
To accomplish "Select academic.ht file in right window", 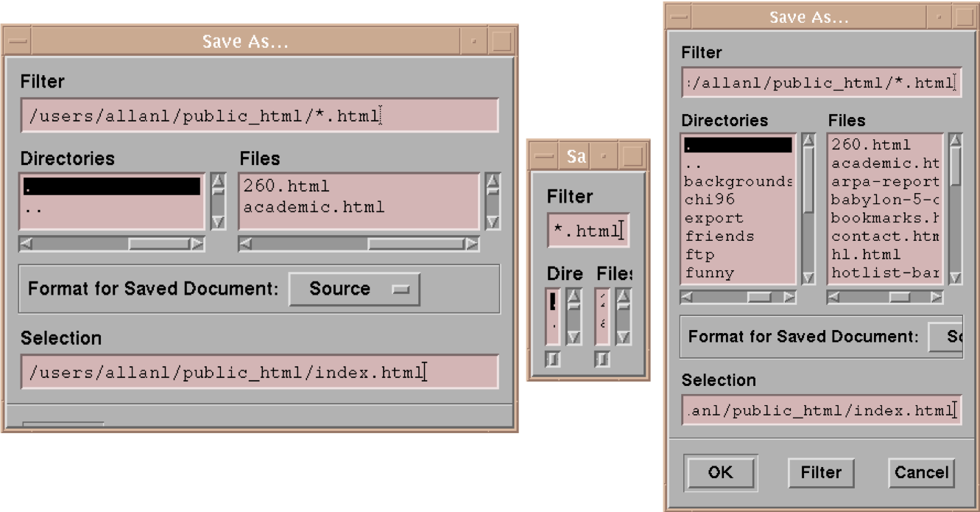I will click(885, 163).
